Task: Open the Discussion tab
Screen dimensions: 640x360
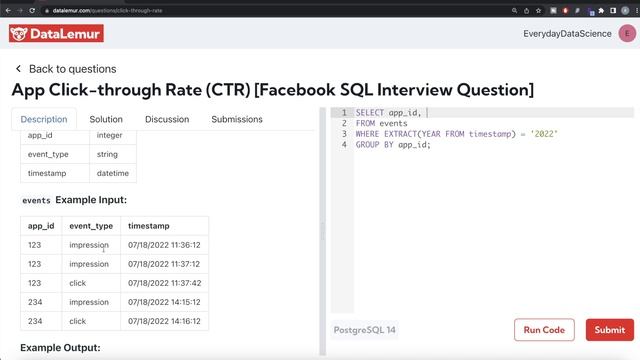Action: click(167, 119)
